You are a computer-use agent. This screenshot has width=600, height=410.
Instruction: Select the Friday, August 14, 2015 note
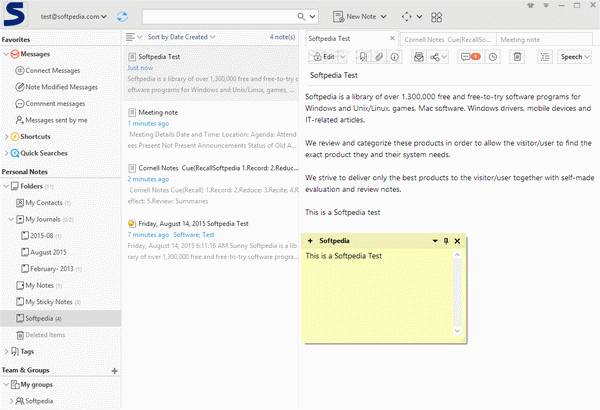210,240
